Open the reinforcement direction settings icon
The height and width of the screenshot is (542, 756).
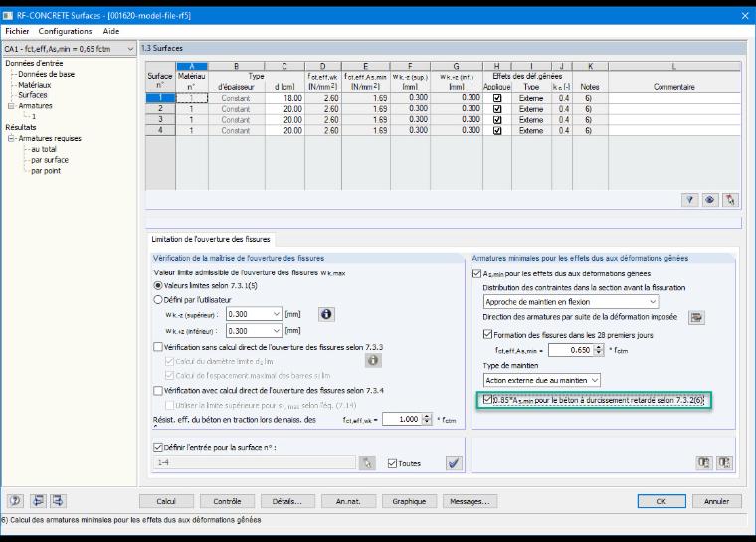click(x=696, y=318)
